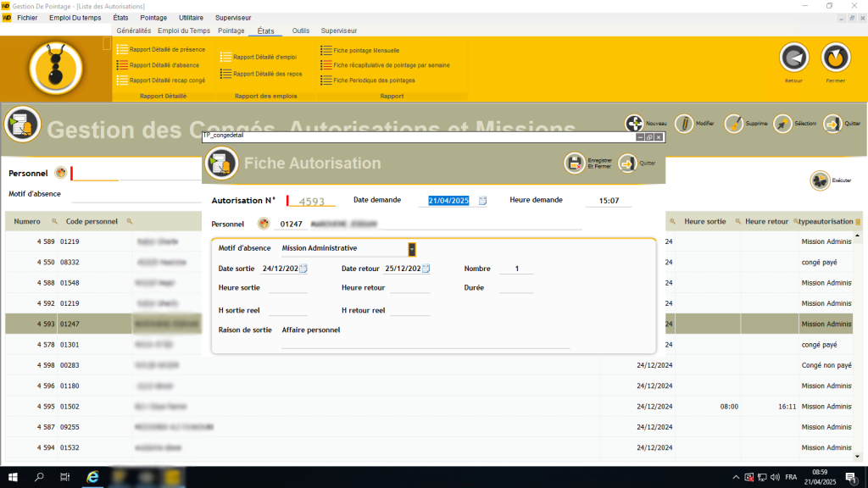The image size is (868, 488).
Task: Click the Sélection arrow icon
Action: (x=781, y=123)
